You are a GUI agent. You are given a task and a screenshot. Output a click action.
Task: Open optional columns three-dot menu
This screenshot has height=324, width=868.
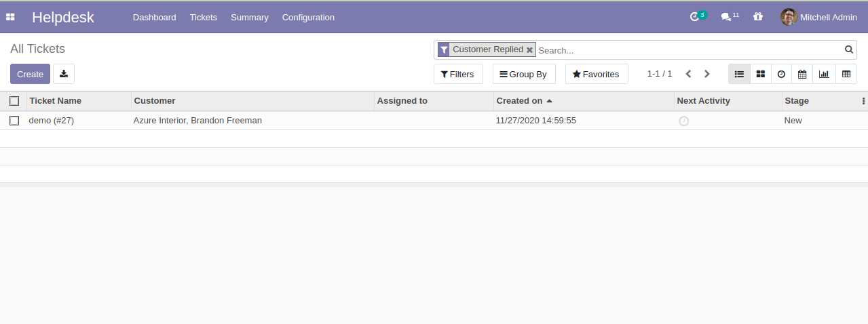point(863,101)
